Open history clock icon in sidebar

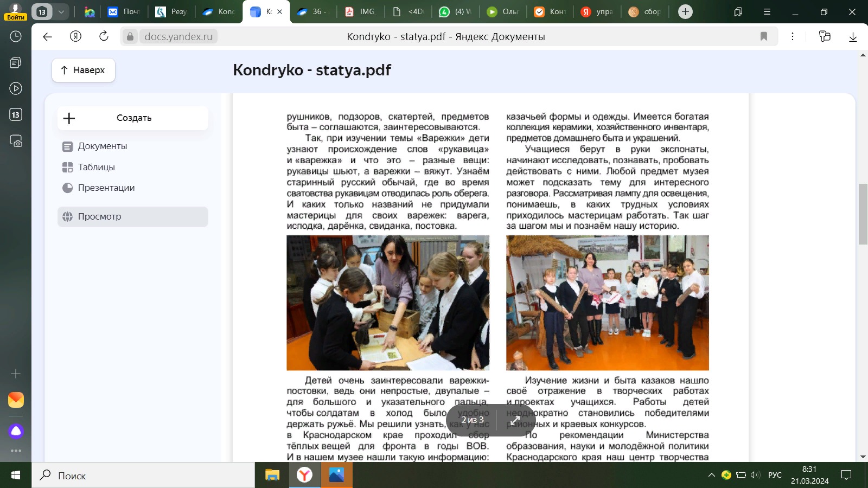tap(16, 36)
